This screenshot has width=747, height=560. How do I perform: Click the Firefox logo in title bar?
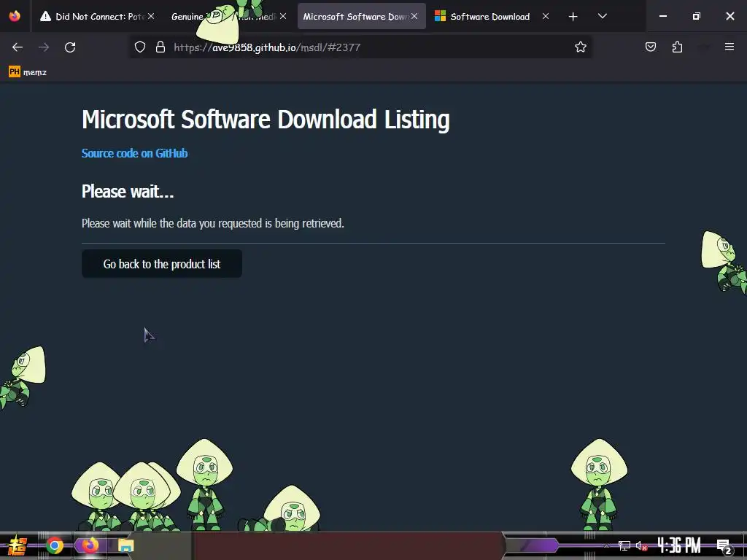click(15, 16)
